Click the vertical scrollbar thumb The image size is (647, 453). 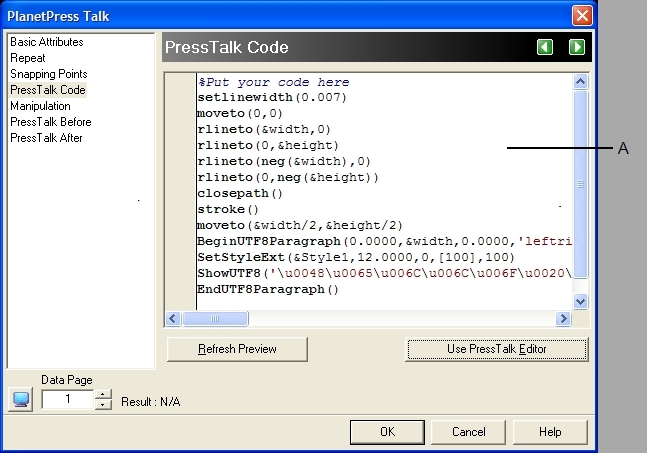click(x=580, y=184)
